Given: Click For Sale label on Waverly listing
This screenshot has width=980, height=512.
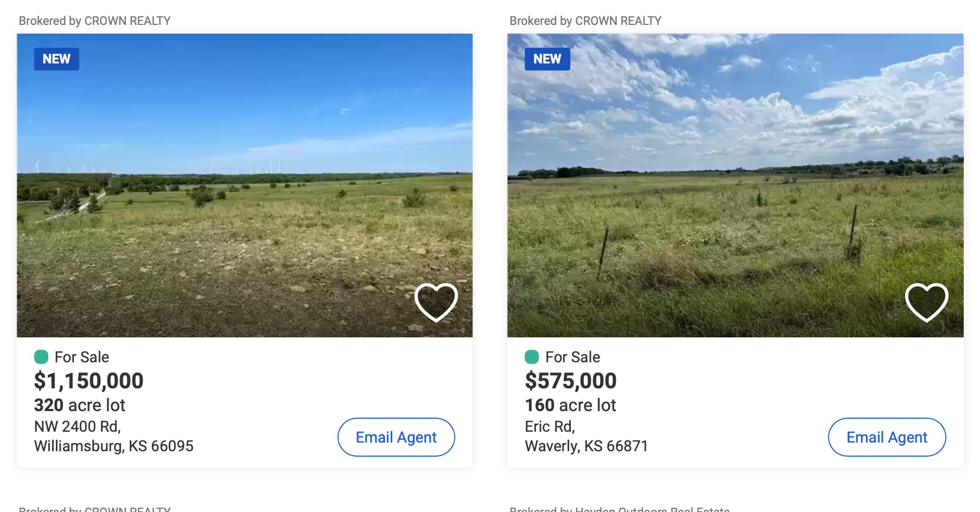Looking at the screenshot, I should [572, 357].
